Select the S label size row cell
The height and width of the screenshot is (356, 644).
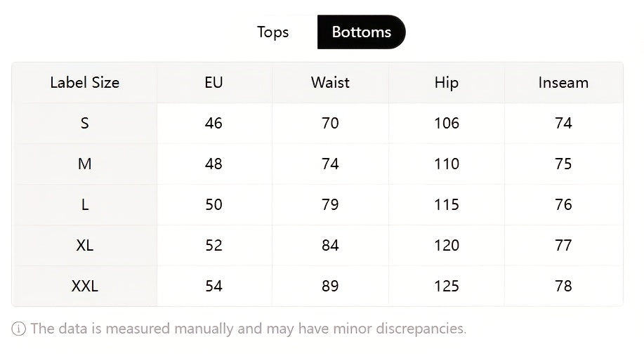[x=85, y=124]
